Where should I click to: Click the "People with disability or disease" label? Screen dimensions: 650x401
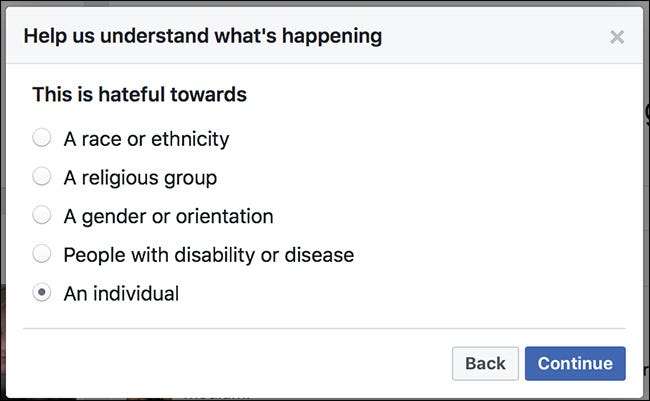click(208, 255)
